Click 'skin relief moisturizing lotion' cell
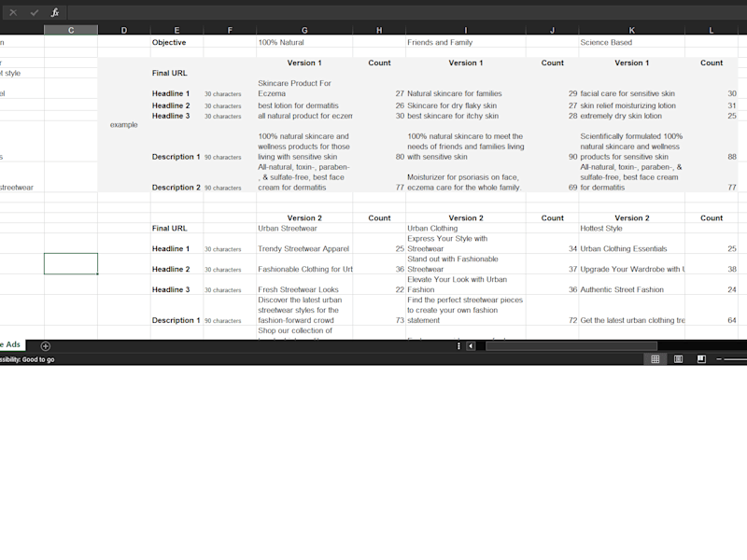The height and width of the screenshot is (560, 747). click(632, 105)
